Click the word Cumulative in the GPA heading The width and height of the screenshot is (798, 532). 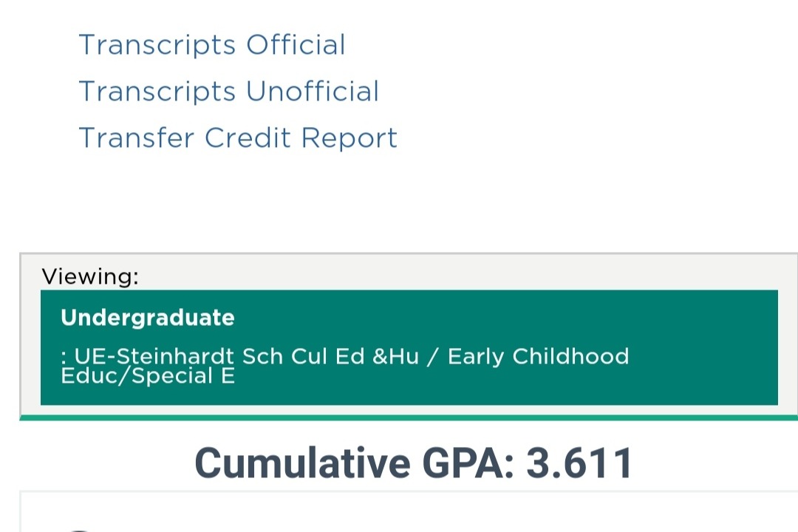pyautogui.click(x=301, y=463)
